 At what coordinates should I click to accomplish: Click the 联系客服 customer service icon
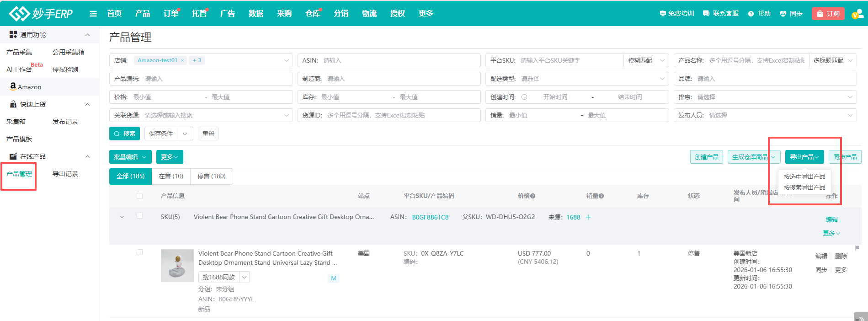coord(706,14)
